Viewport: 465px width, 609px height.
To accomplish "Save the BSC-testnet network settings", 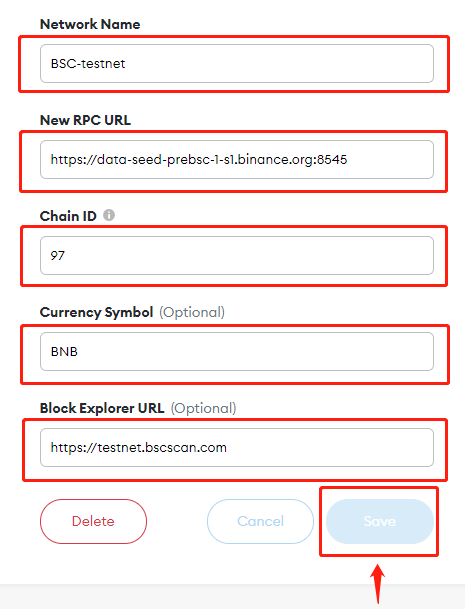I will [x=380, y=521].
